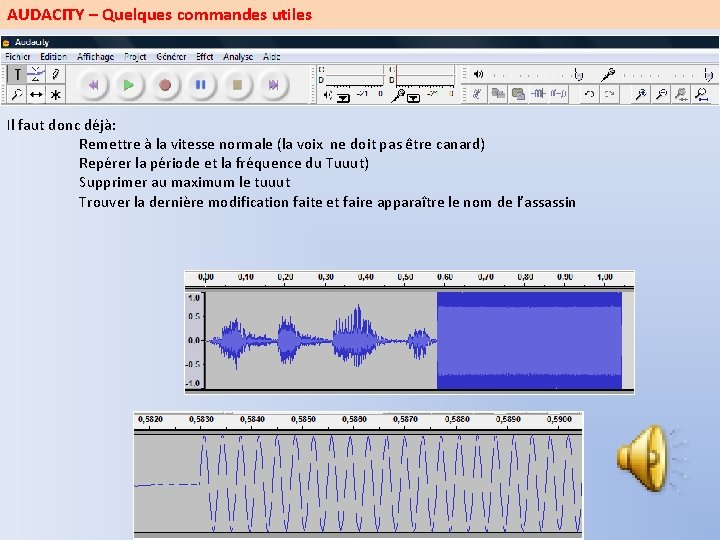Click the red Record button

point(165,85)
